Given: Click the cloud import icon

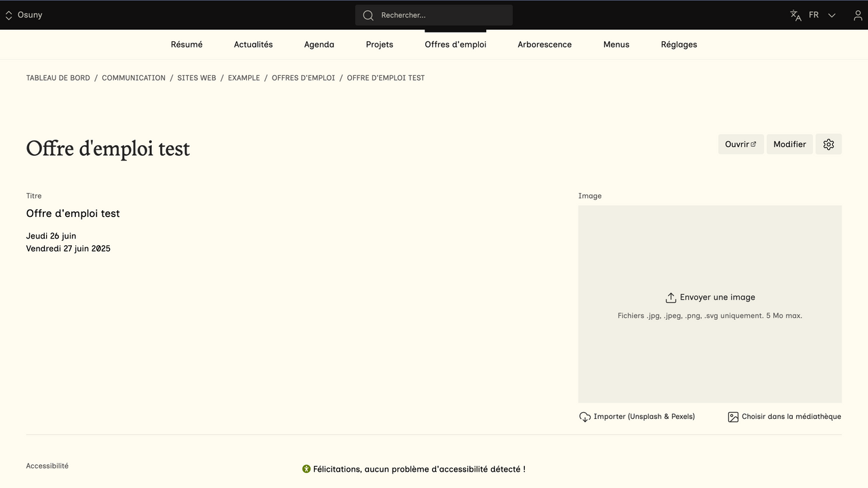Looking at the screenshot, I should [x=585, y=417].
